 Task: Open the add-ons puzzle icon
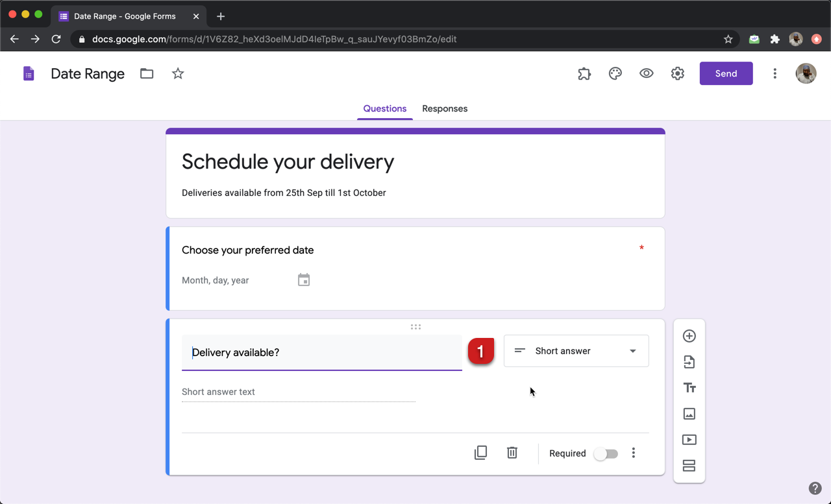coord(584,73)
